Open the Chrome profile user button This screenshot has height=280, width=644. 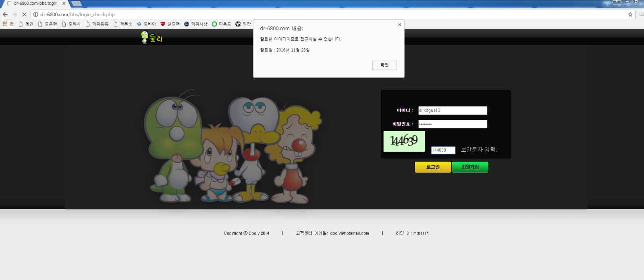click(x=617, y=2)
